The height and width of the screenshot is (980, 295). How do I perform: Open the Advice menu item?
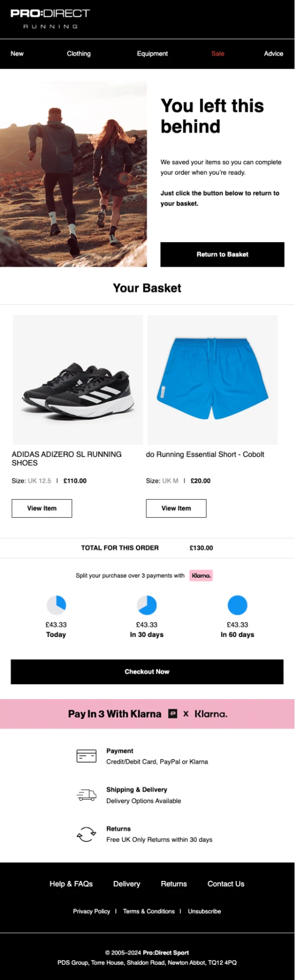(x=273, y=54)
